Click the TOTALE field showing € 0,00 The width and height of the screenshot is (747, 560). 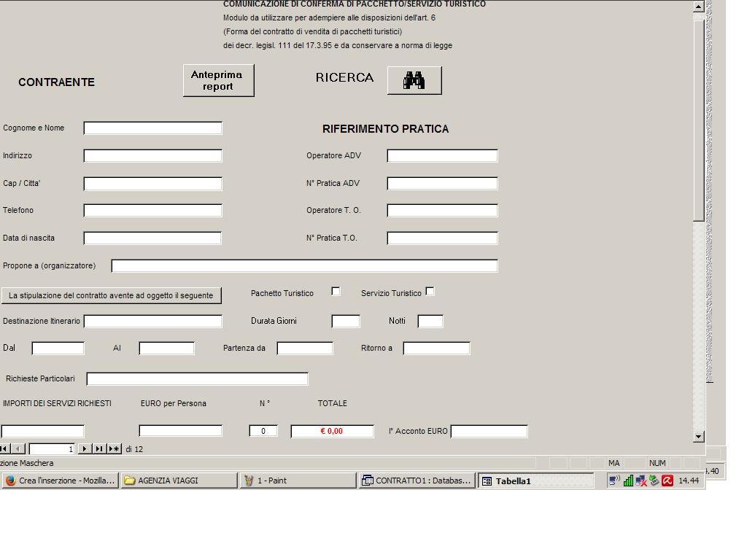tap(333, 432)
